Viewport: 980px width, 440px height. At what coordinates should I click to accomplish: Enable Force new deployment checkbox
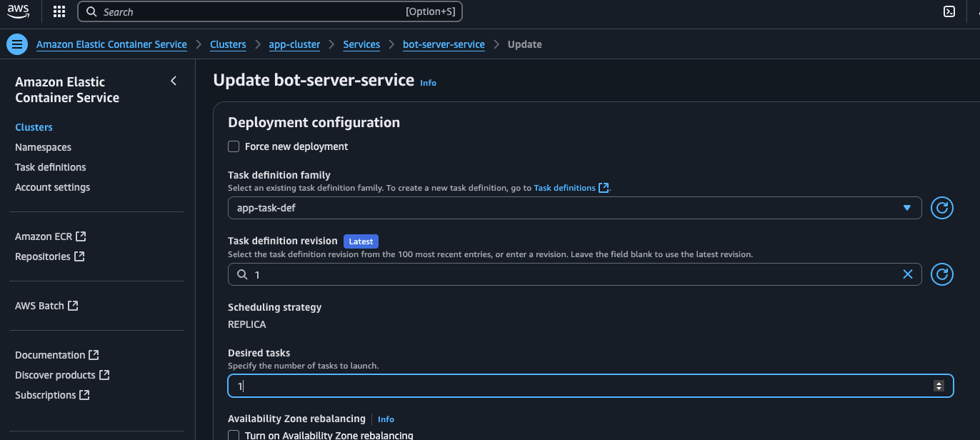(234, 146)
